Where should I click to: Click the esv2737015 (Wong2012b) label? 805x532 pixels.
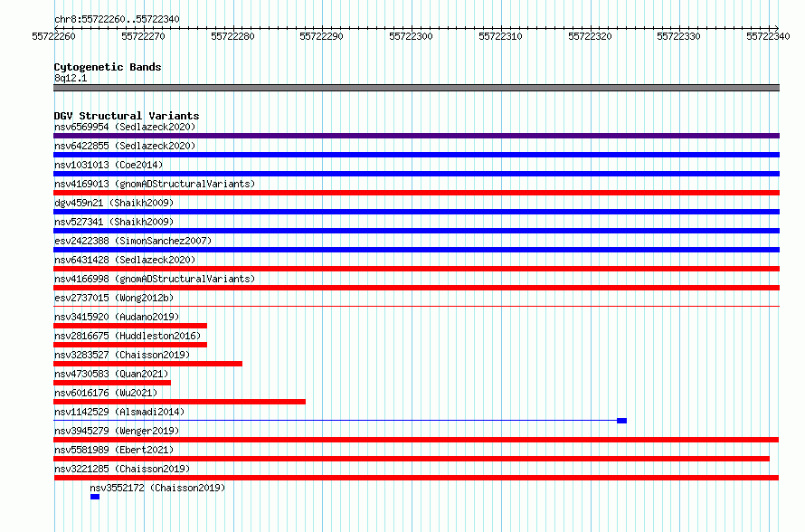(x=114, y=298)
